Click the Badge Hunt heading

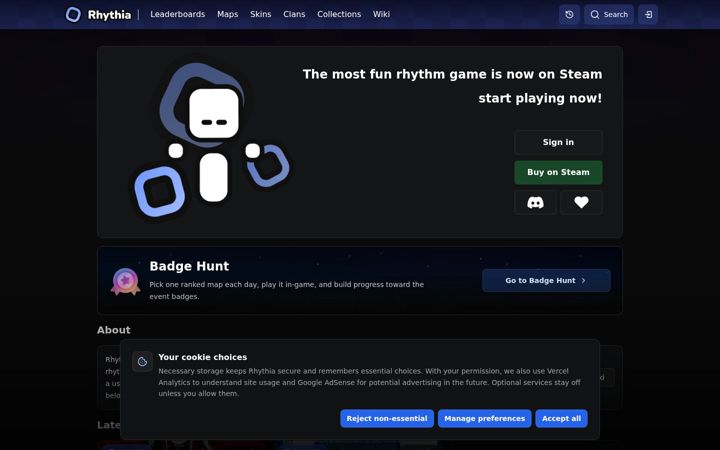point(189,266)
